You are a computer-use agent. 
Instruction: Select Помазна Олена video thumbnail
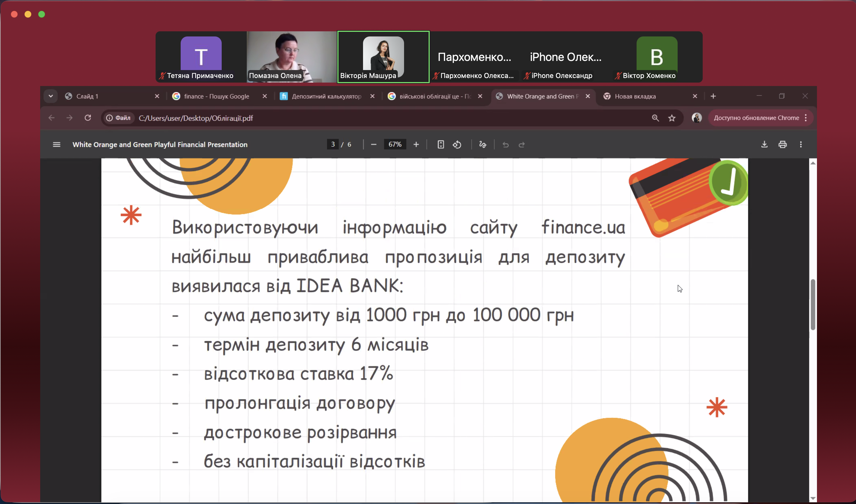[291, 57]
